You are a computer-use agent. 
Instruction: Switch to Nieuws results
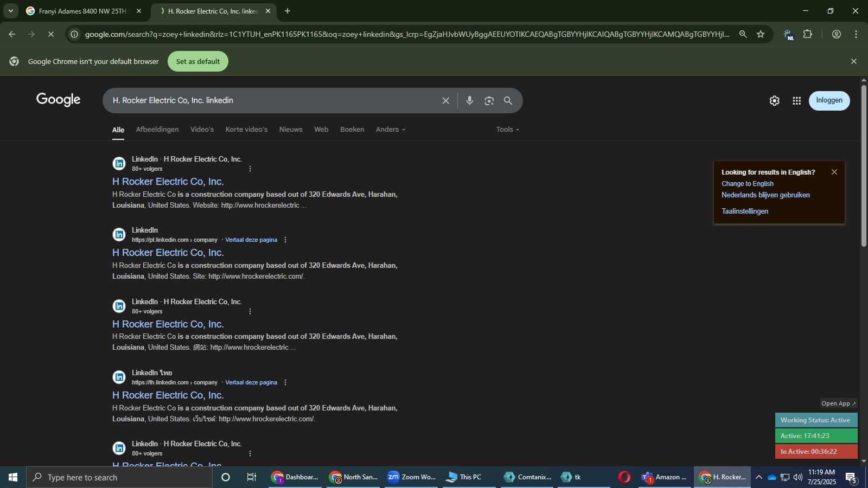pos(291,130)
